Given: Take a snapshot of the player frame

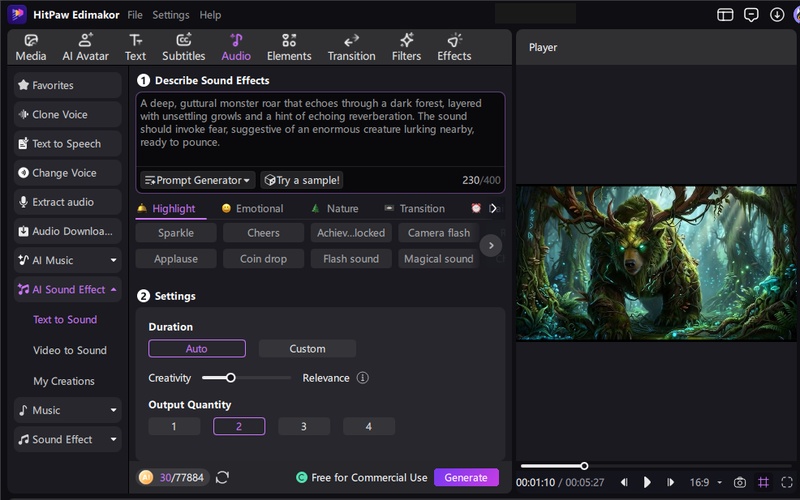Looking at the screenshot, I should pos(739,482).
